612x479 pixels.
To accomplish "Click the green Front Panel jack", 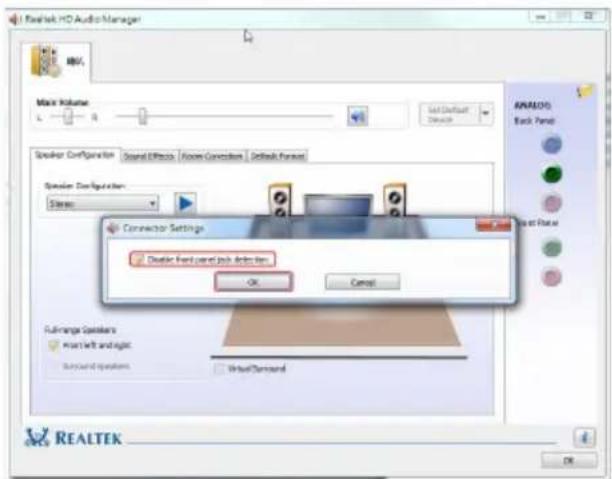I will 552,248.
